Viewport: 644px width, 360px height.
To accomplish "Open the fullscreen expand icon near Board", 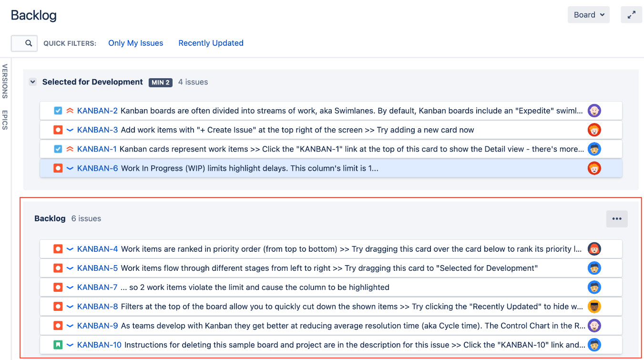I will [631, 15].
